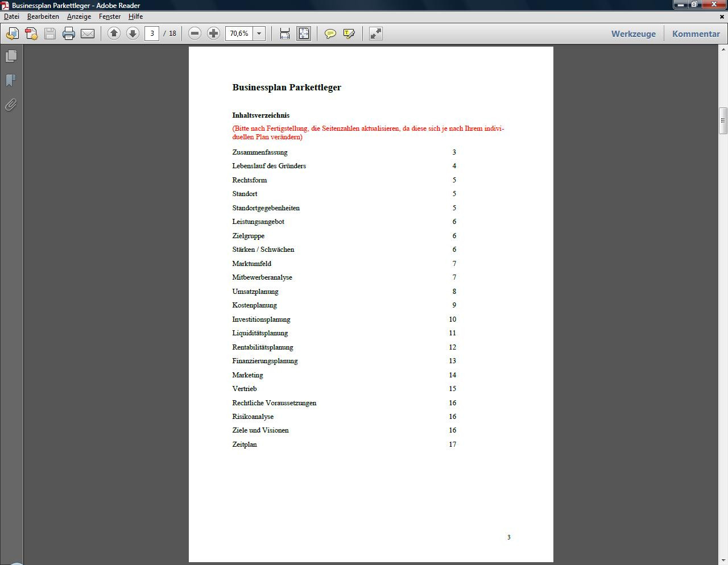
Task: Click the Umsatzplanung entry
Action: point(255,292)
